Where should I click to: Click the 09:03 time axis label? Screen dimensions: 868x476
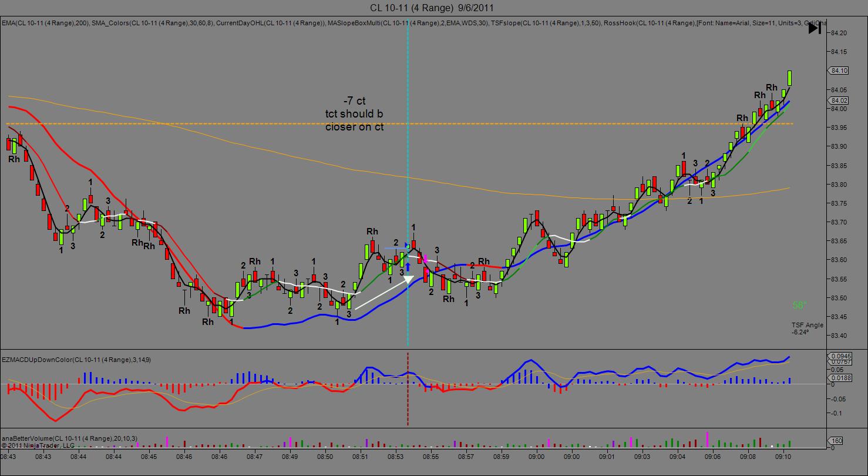pos(642,456)
